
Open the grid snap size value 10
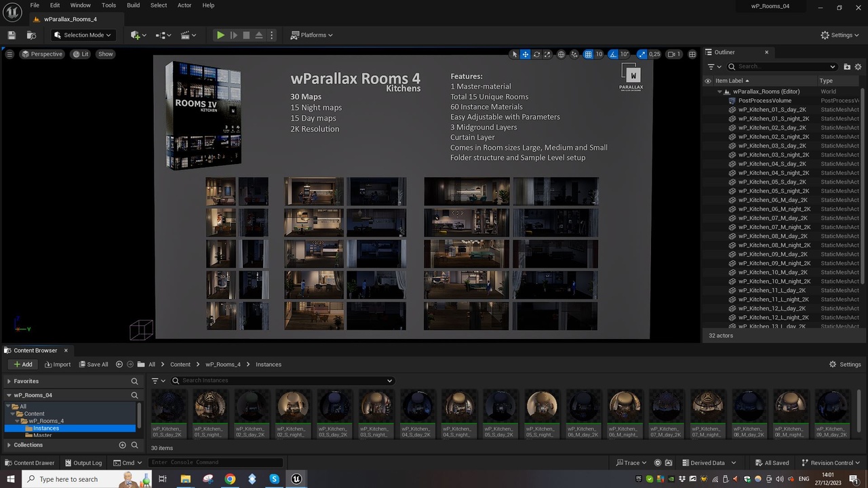click(x=599, y=54)
